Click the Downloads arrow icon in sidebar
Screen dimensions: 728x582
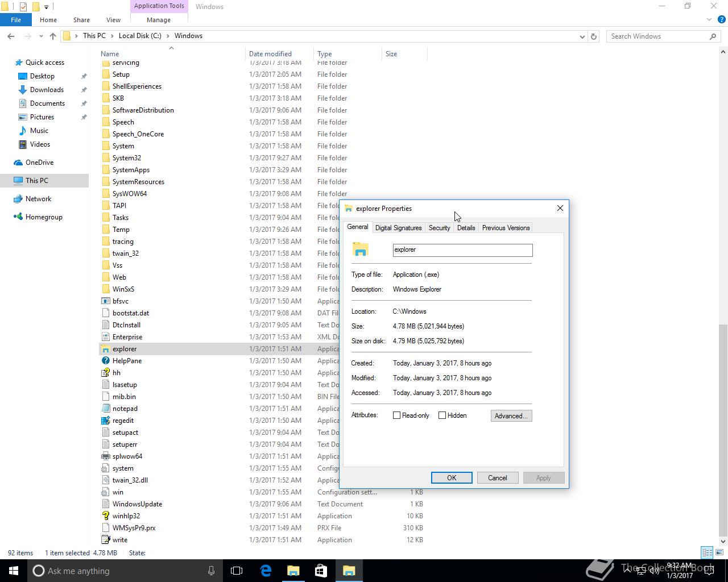[23, 90]
